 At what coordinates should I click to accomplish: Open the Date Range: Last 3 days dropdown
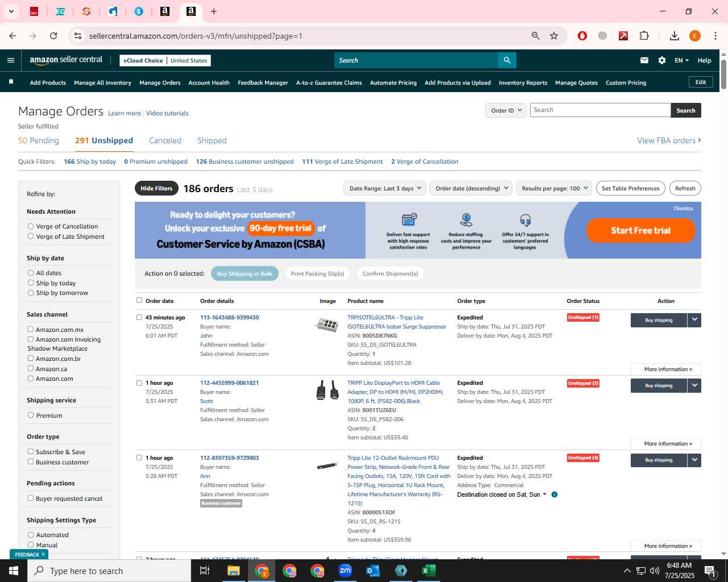[384, 188]
